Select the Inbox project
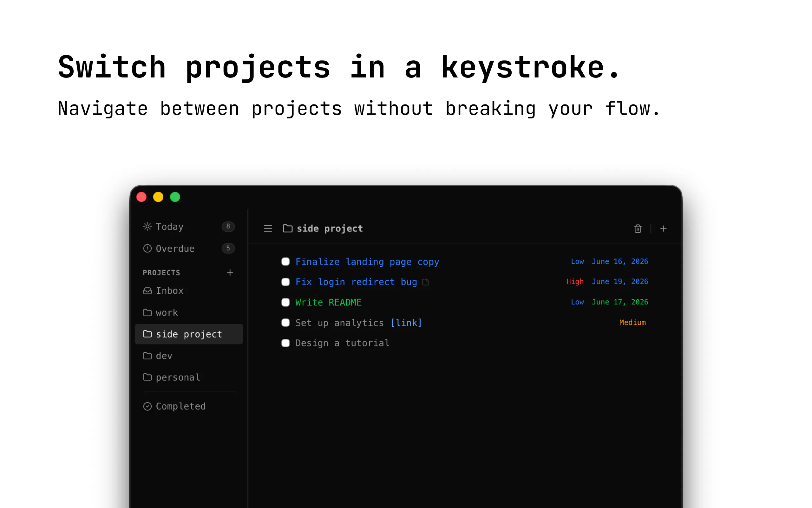Viewport: 812px width, 508px height. 189,291
